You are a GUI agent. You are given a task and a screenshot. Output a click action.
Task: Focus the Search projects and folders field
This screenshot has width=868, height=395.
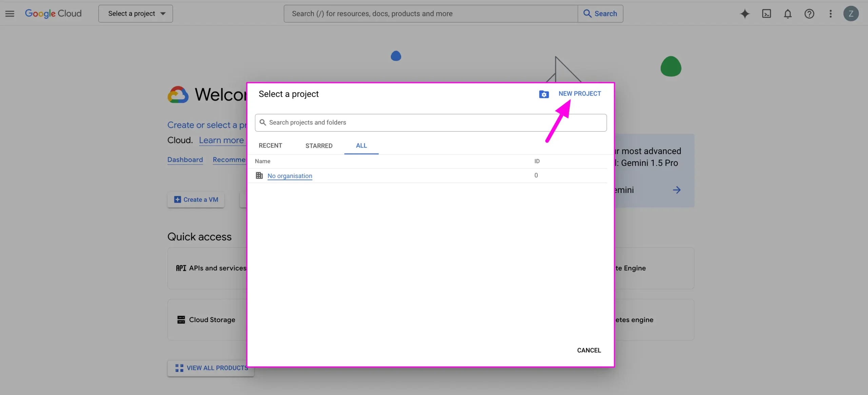click(431, 123)
